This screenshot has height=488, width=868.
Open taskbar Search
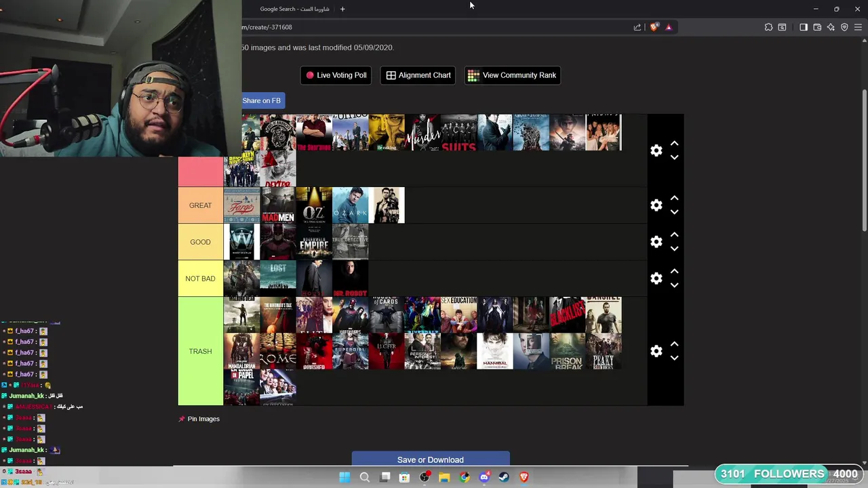364,477
